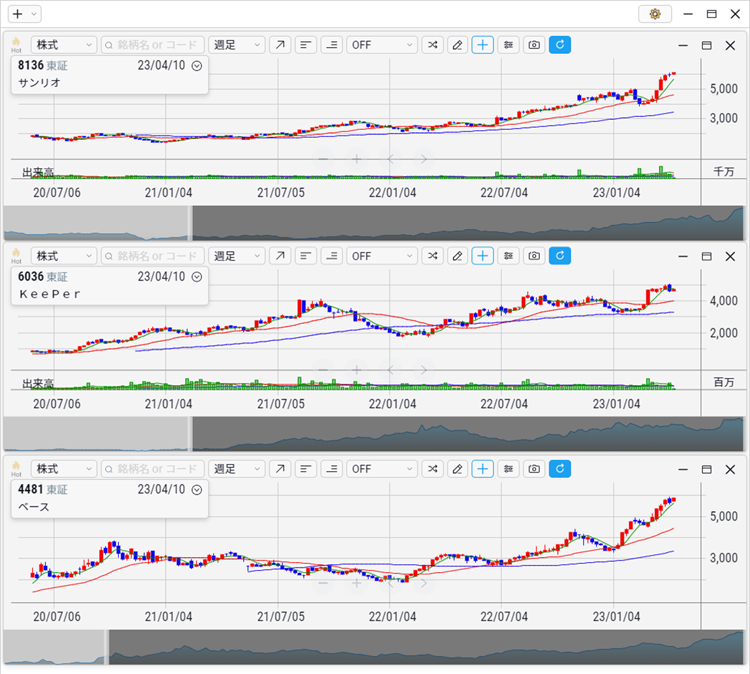Image resolution: width=750 pixels, height=674 pixels.
Task: Click the shuffle icon in Sanrio chart toolbar
Action: [432, 45]
